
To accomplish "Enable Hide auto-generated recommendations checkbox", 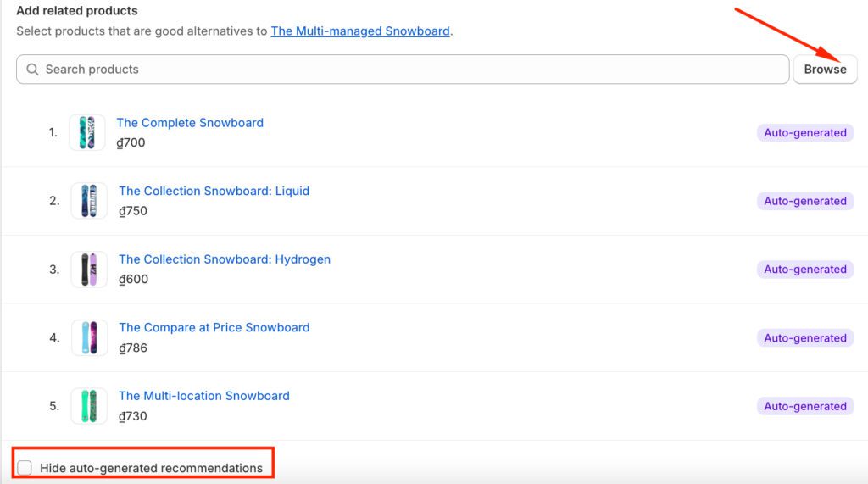I will point(25,468).
